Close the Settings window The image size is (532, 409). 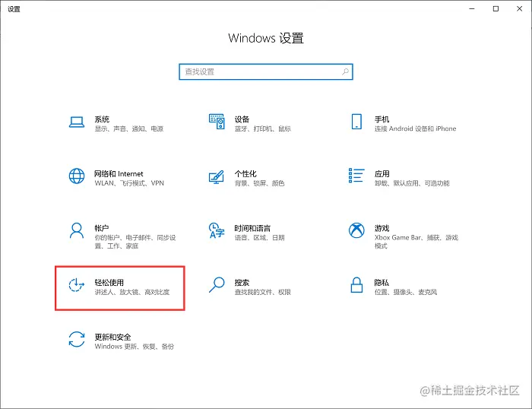pos(519,9)
